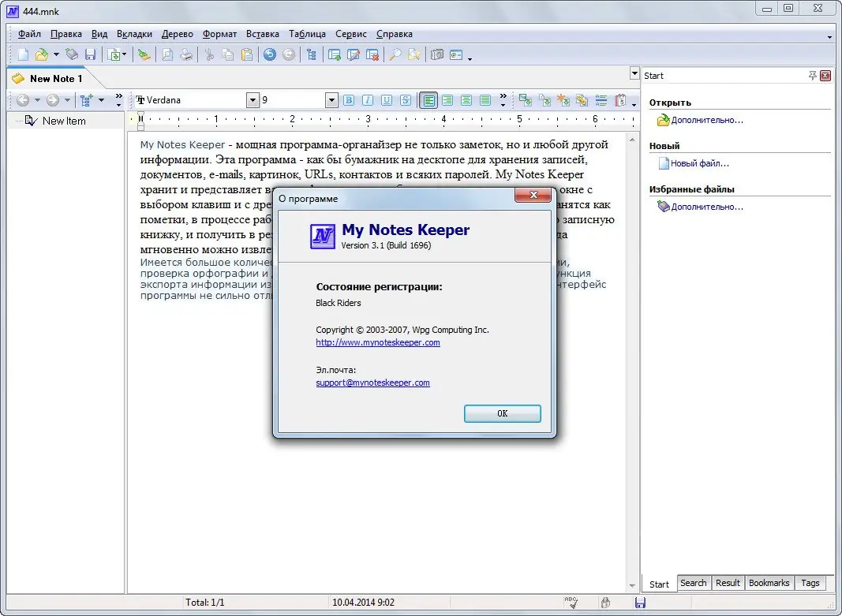This screenshot has width=842, height=616.
Task: Click the blue floppy Save icon in main toolbar
Action: coord(90,54)
